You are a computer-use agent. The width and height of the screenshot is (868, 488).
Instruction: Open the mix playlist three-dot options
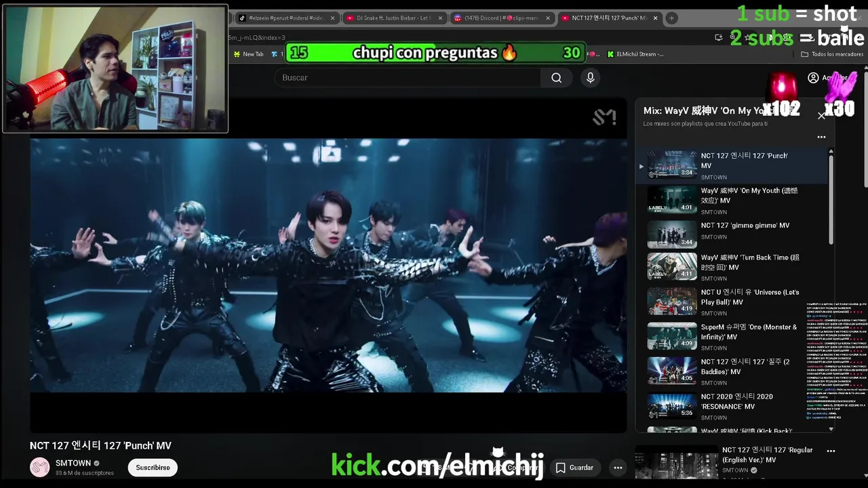tap(821, 137)
